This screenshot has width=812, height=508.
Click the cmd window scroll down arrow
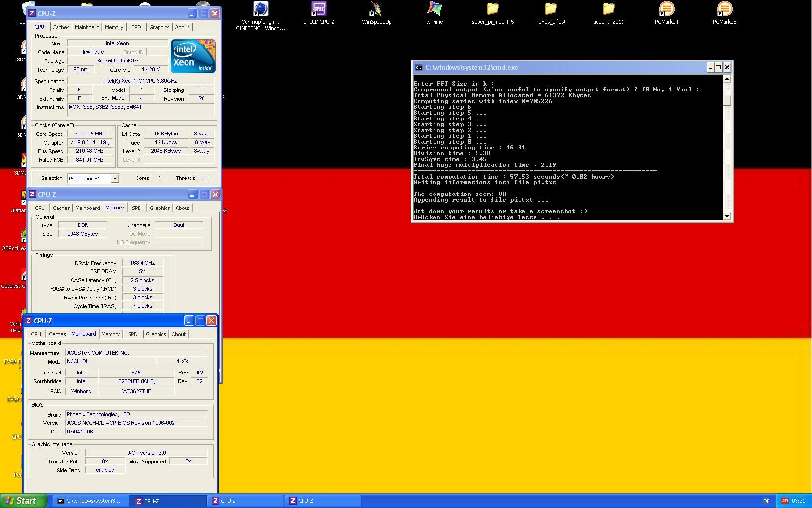(x=727, y=216)
